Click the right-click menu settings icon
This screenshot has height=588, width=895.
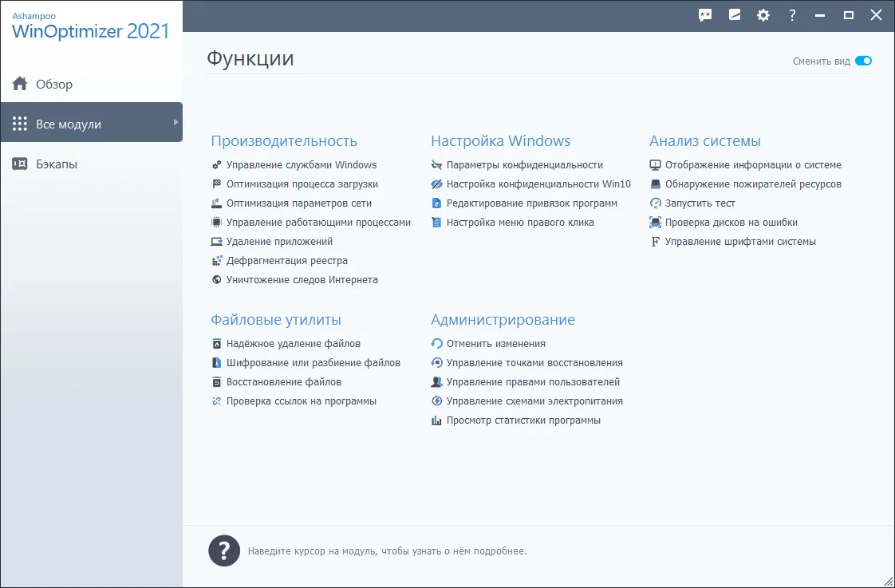tap(436, 222)
